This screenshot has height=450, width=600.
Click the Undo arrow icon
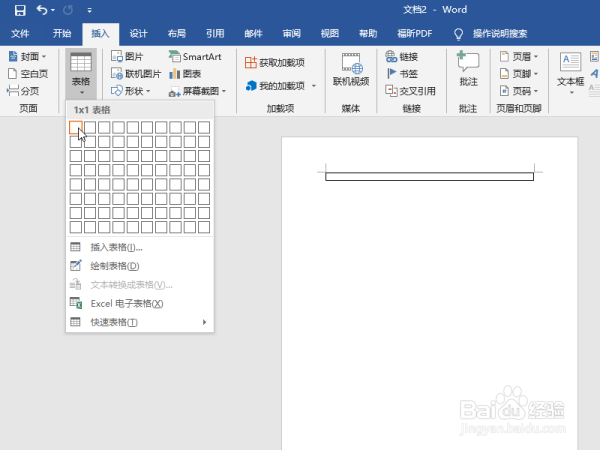pos(42,10)
